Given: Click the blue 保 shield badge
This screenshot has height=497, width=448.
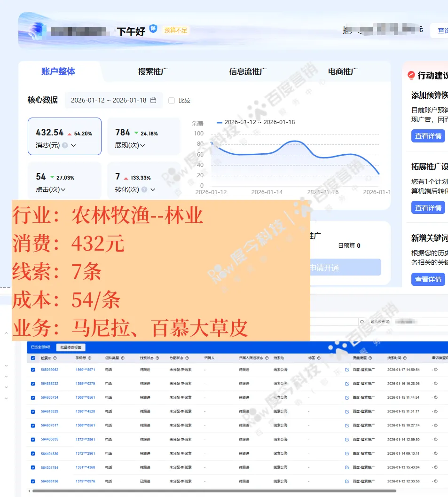Looking at the screenshot, I should pyautogui.click(x=153, y=29).
